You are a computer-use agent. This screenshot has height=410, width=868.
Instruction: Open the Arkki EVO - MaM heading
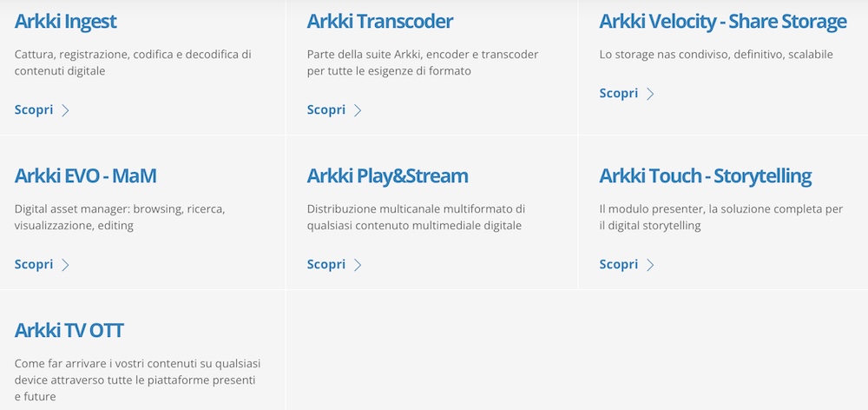coord(86,176)
